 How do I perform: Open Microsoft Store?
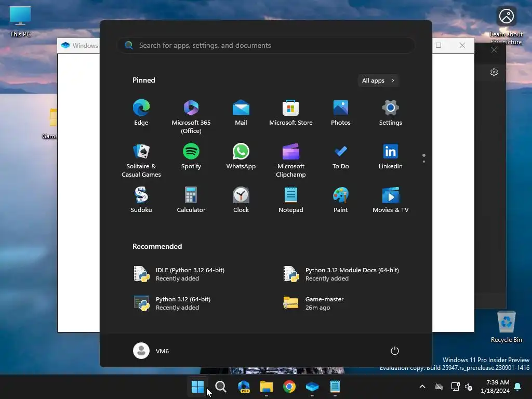click(291, 113)
